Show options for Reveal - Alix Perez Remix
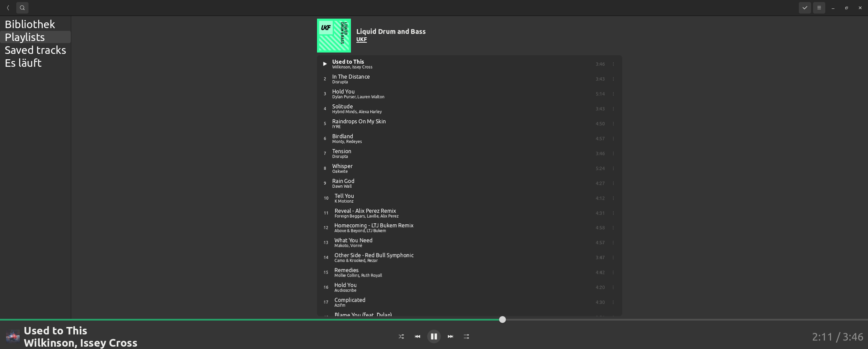Image resolution: width=868 pixels, height=349 pixels. point(613,213)
